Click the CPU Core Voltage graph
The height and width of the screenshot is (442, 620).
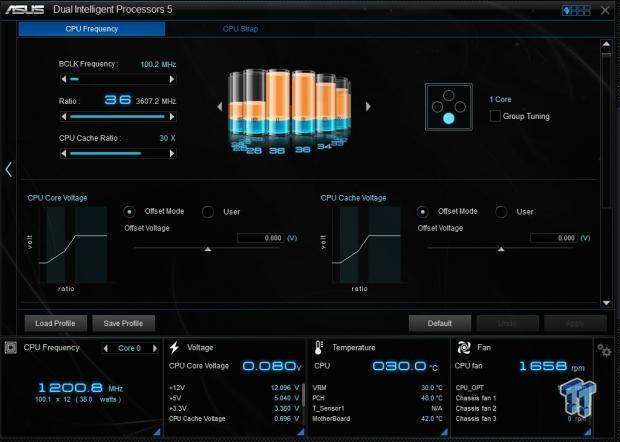(73, 244)
